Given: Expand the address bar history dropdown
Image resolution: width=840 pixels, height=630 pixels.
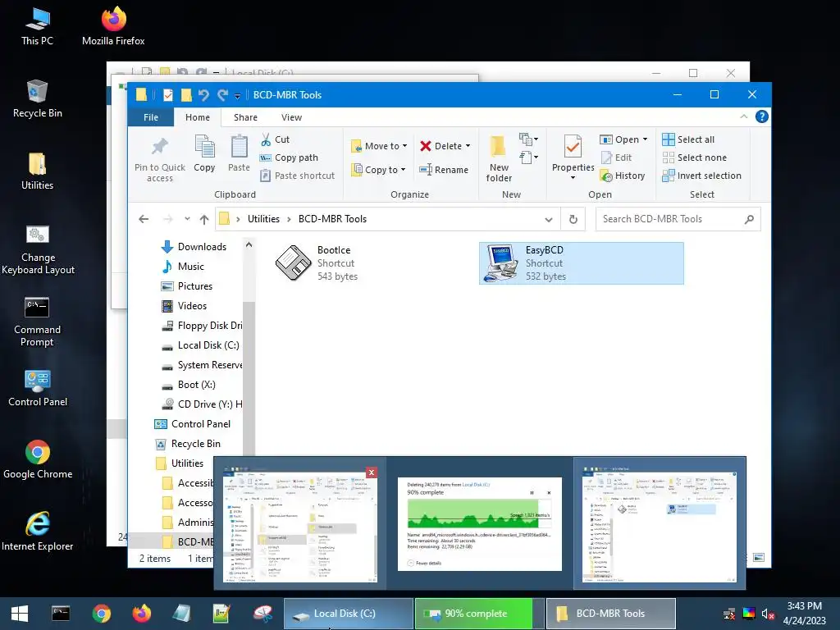Looking at the screenshot, I should coord(549,219).
